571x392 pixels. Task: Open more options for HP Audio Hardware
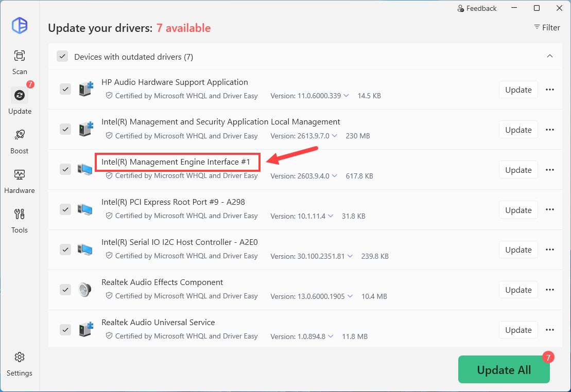click(550, 90)
